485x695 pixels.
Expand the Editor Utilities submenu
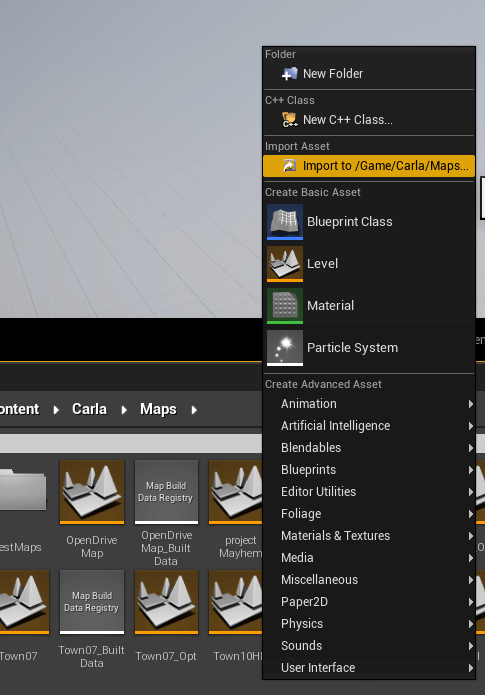click(x=369, y=492)
